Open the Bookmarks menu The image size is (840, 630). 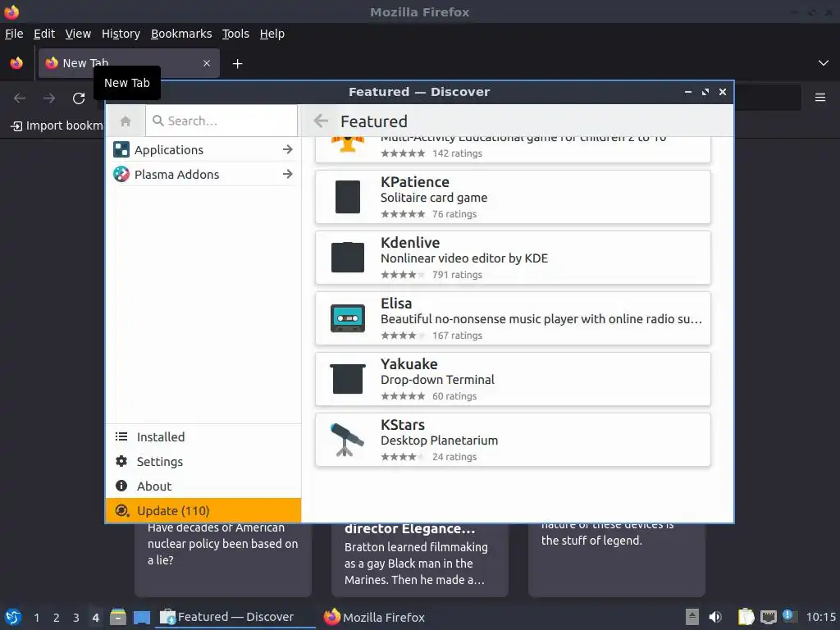coord(181,34)
